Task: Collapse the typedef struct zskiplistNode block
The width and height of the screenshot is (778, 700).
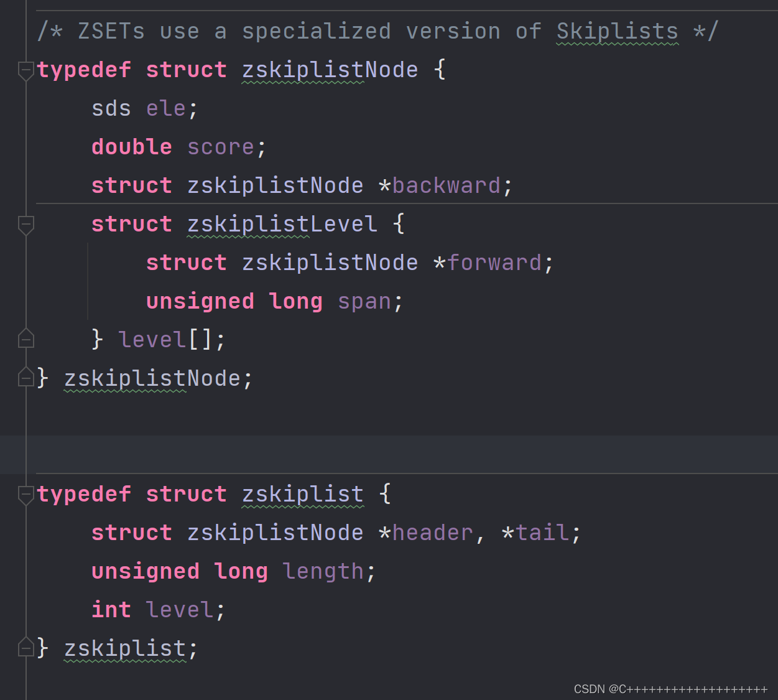Action: pyautogui.click(x=25, y=71)
